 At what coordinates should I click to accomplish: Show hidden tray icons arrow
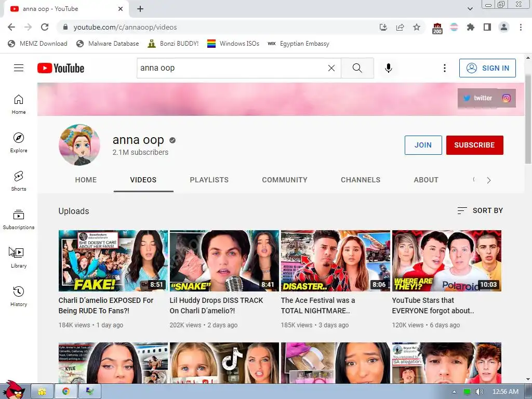tap(454, 392)
